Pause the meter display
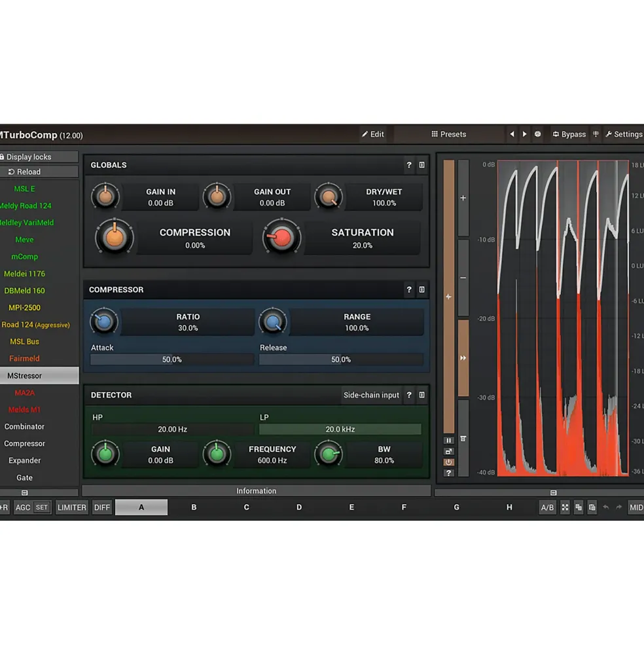Image resolution: width=644 pixels, height=645 pixels. [x=449, y=441]
